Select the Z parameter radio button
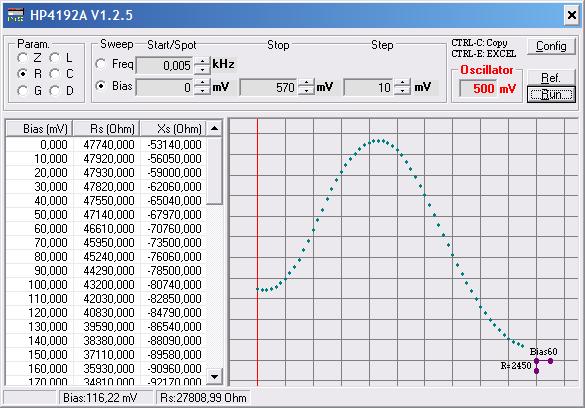The height and width of the screenshot is (408, 585). click(22, 58)
